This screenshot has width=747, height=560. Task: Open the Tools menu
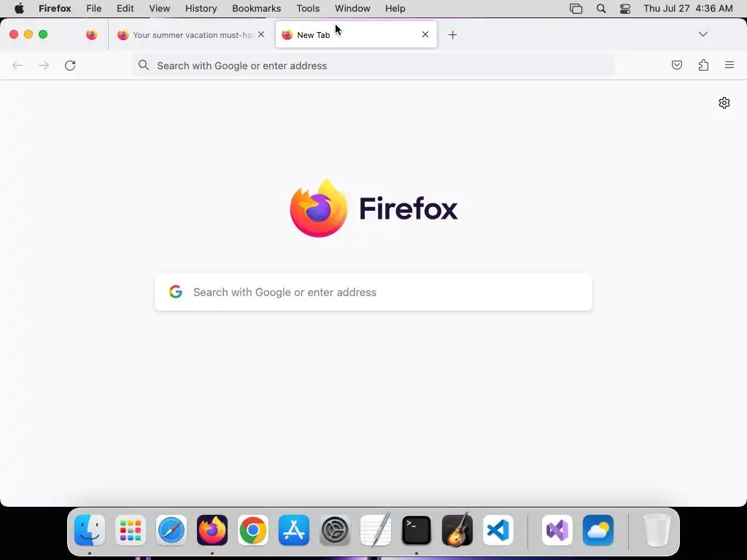point(308,9)
